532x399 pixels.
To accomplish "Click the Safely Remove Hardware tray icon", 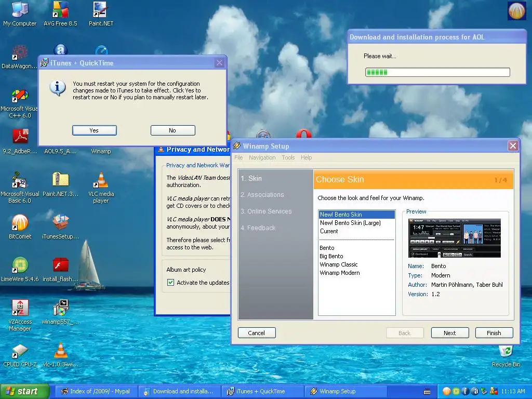I will [484, 391].
